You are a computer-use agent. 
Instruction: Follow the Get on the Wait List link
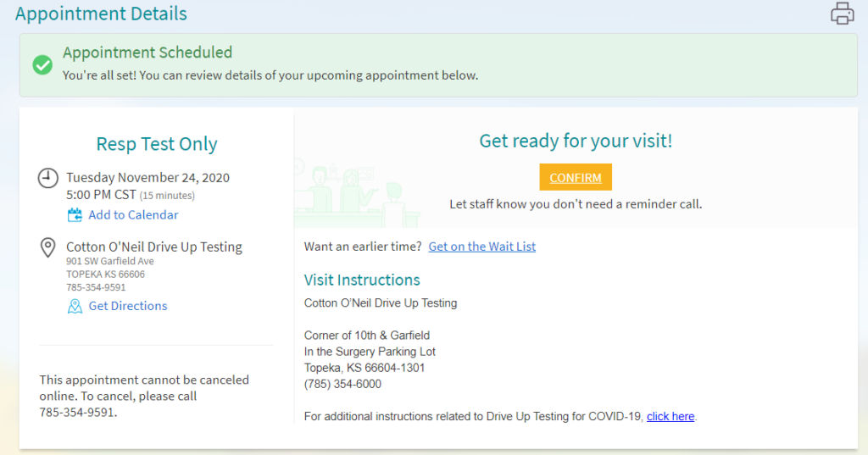click(x=481, y=247)
